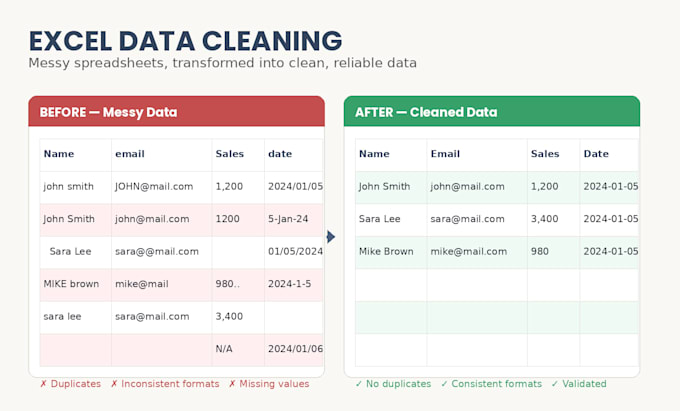
Task: Click the '2024-1-5' date cell
Action: pyautogui.click(x=289, y=284)
